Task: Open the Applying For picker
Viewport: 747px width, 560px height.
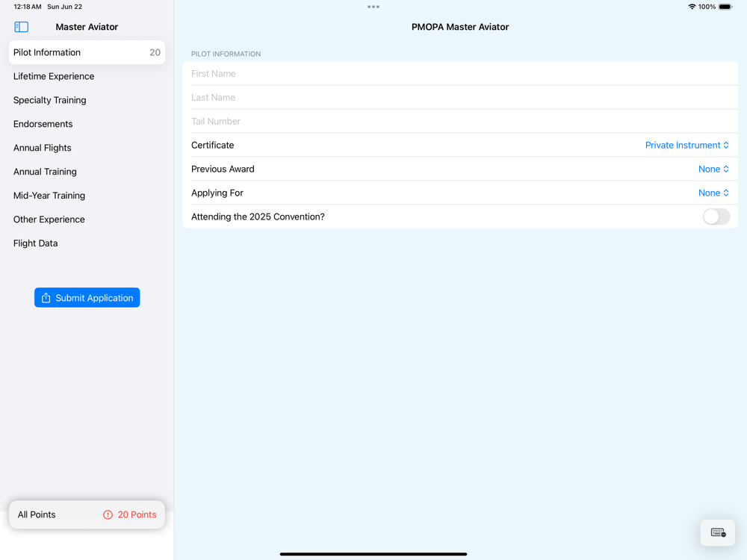Action: [713, 193]
